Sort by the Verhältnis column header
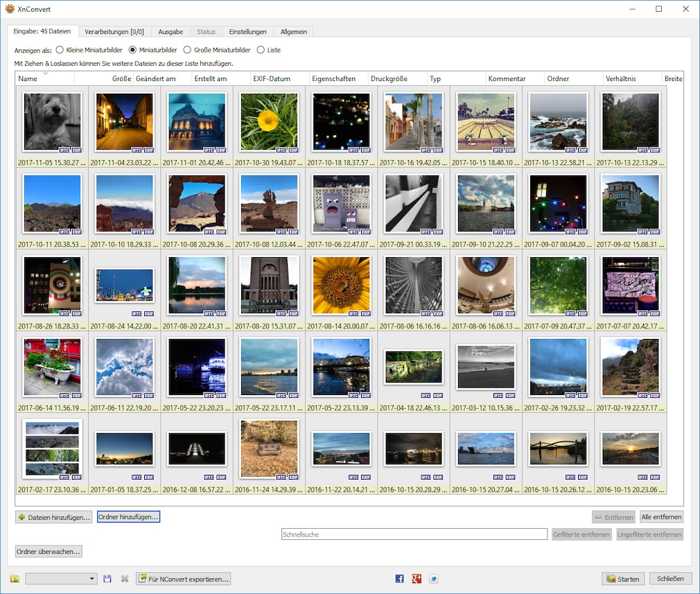Viewport: 700px width, 594px height. (x=632, y=78)
